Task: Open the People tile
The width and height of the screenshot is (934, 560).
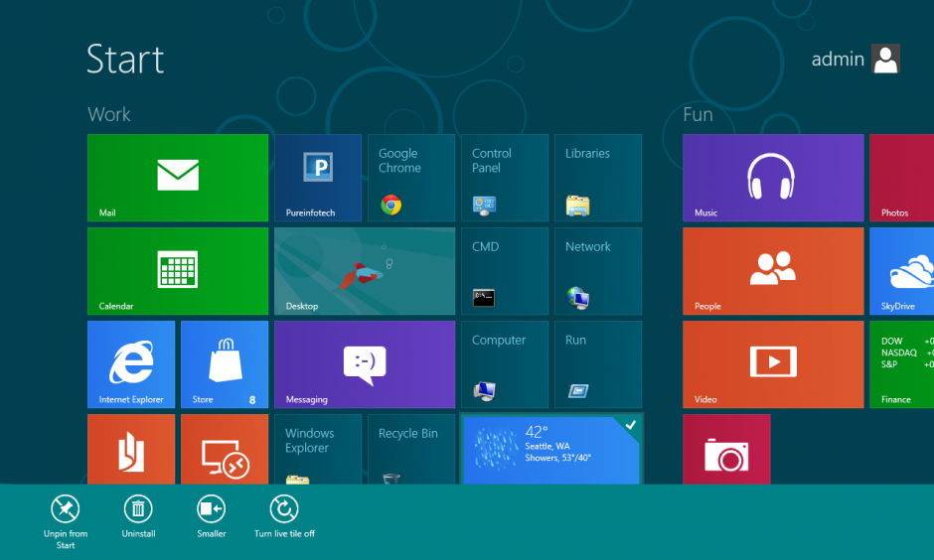Action: click(x=773, y=271)
